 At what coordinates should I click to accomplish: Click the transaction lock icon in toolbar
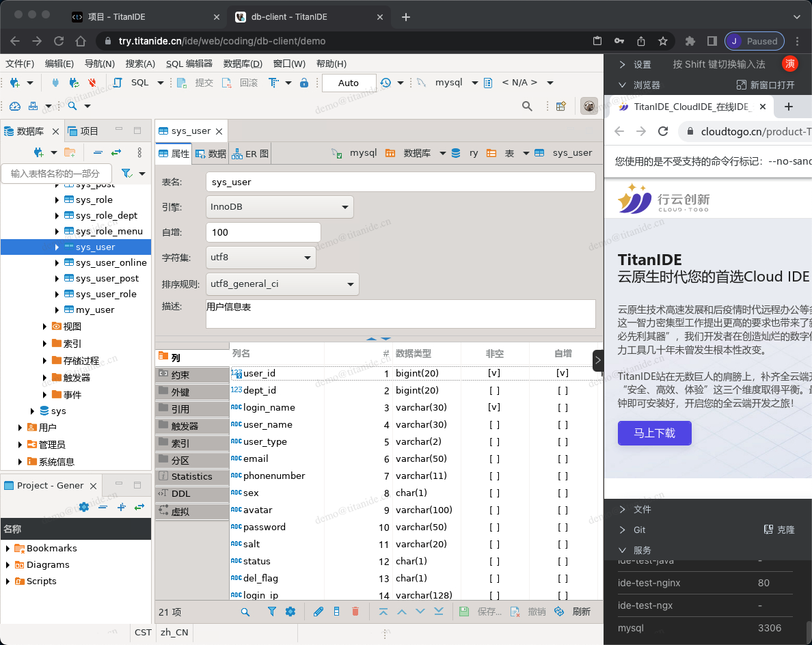[304, 83]
